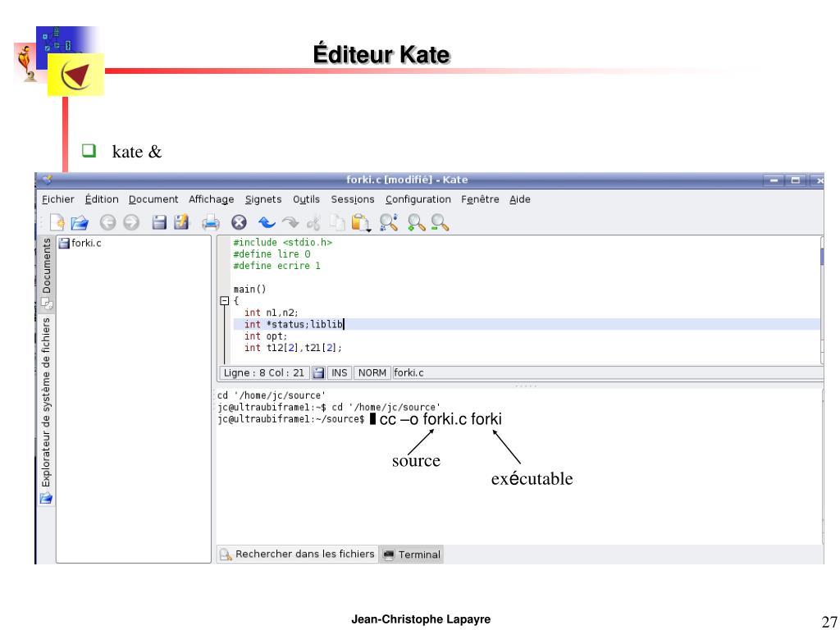Viewport: 840px width, 630px height.
Task: Open a file with the folder icon
Action: click(80, 222)
